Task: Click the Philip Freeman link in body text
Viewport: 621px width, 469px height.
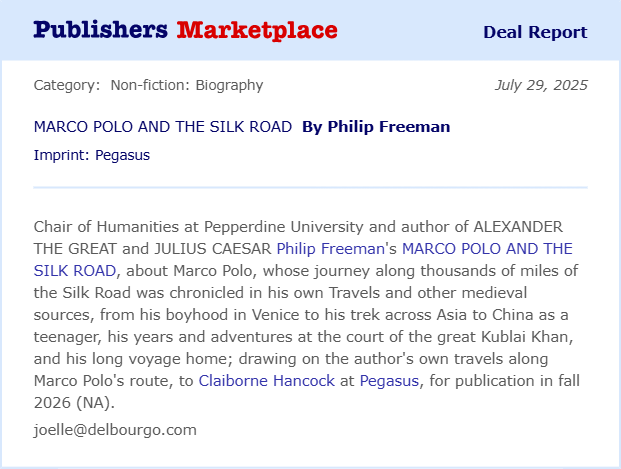Action: [331, 249]
